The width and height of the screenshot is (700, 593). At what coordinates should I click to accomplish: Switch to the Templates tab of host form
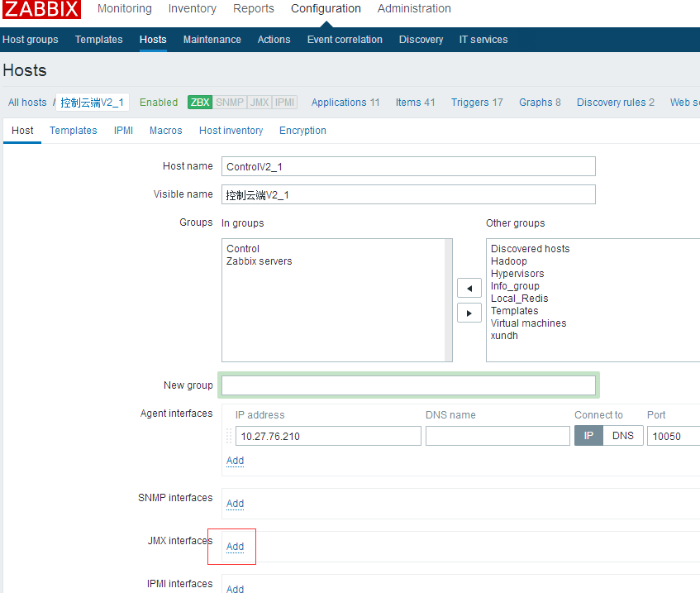pyautogui.click(x=74, y=131)
